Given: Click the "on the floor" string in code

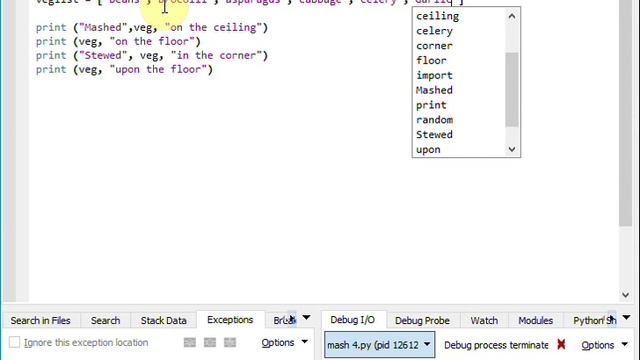Looking at the screenshot, I should pyautogui.click(x=152, y=41).
